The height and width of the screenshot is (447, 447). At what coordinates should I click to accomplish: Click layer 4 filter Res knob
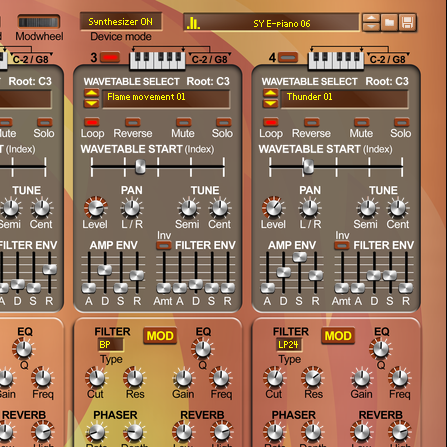[313, 378]
